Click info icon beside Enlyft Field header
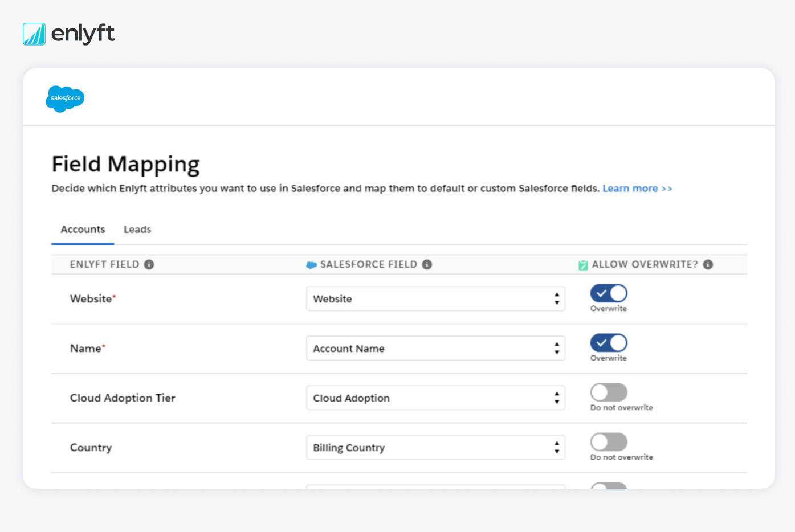Image resolution: width=795 pixels, height=532 pixels. point(149,264)
